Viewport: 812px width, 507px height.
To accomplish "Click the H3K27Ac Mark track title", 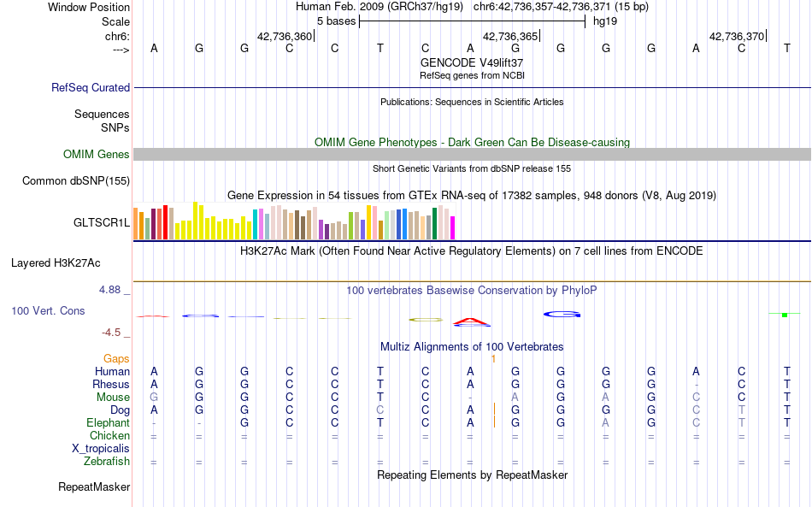I will [472, 251].
